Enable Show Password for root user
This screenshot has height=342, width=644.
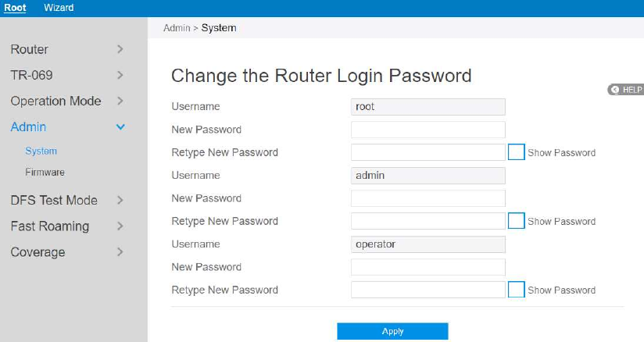[x=516, y=152]
